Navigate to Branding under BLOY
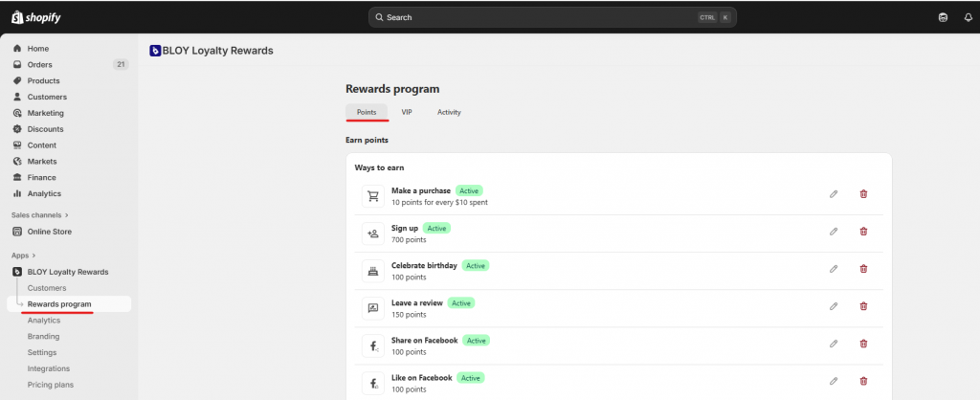Image resolution: width=980 pixels, height=400 pixels. tap(43, 337)
